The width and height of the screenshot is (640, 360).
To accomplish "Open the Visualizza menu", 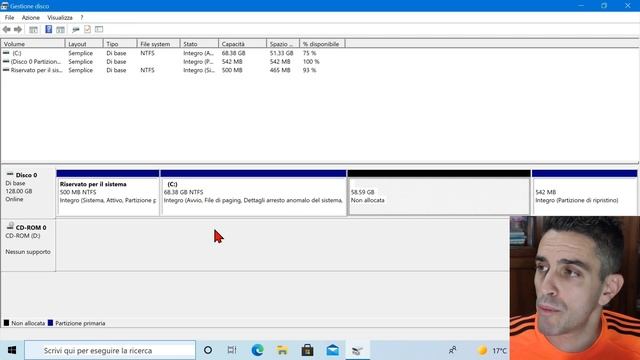I will [x=60, y=18].
